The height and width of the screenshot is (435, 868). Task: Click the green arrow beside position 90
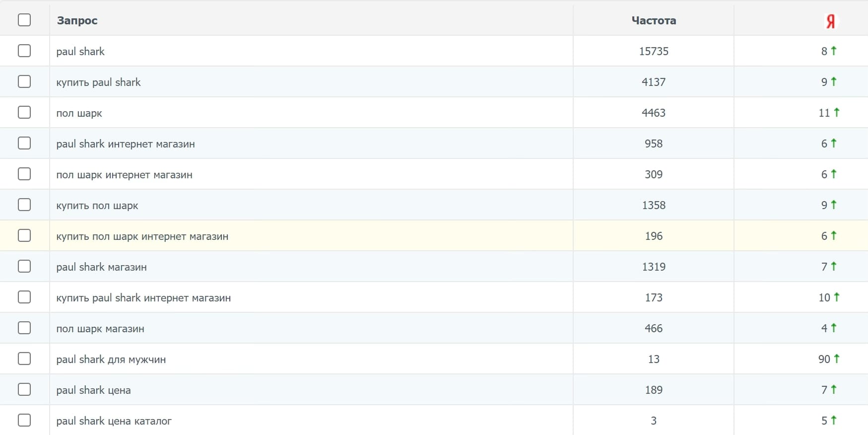coord(837,359)
